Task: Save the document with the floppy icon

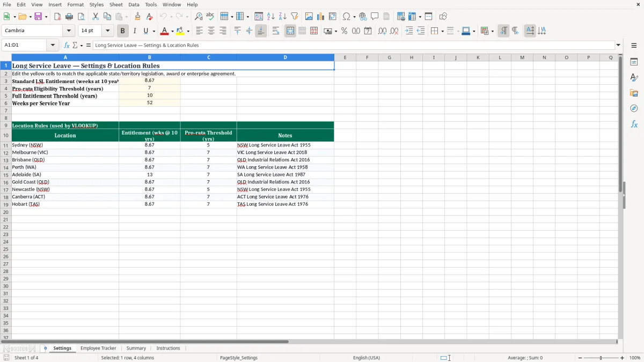Action: coord(38,17)
